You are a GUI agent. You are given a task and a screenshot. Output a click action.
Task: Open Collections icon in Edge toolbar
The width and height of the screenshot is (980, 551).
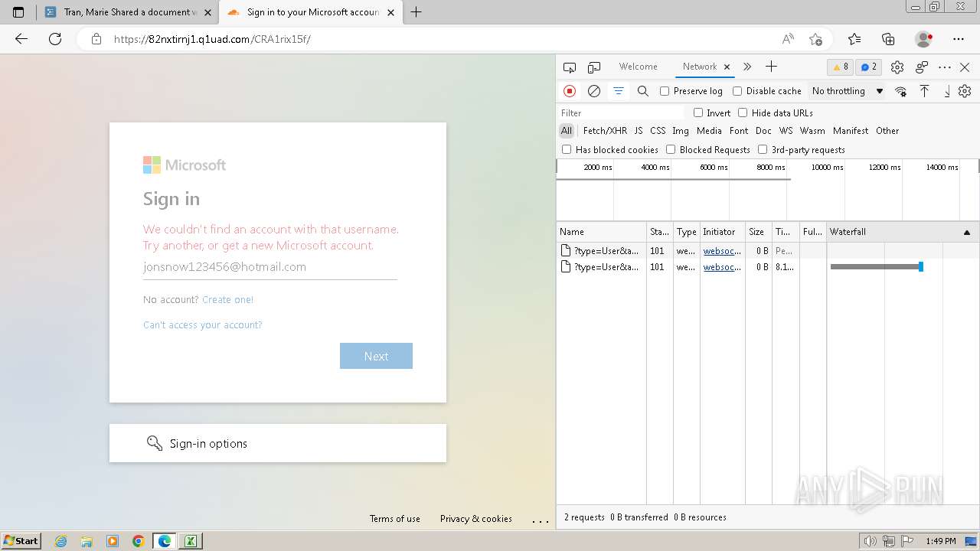[888, 39]
